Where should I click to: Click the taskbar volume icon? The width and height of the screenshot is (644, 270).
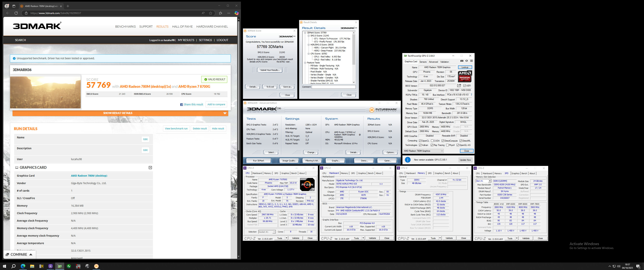[x=619, y=266]
